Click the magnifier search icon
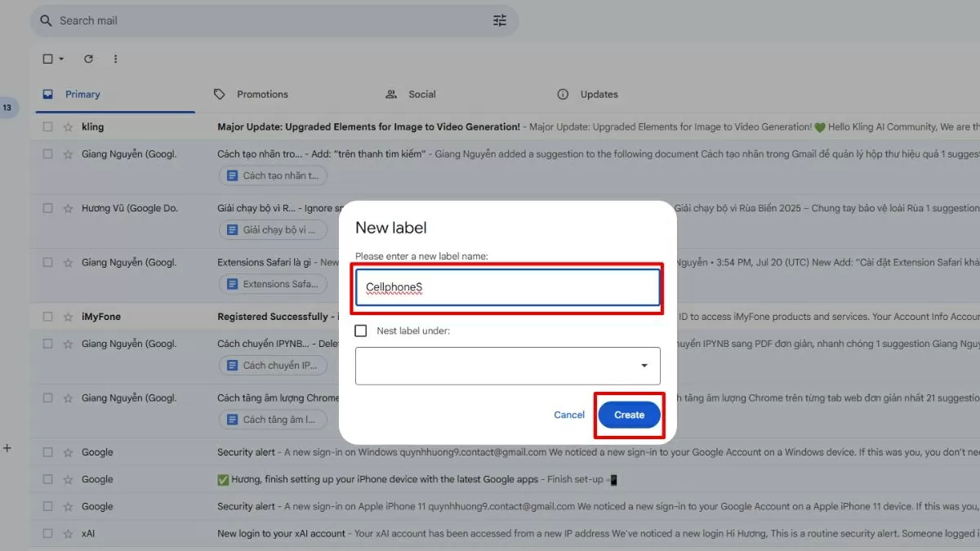The image size is (980, 551). pyautogui.click(x=46, y=20)
